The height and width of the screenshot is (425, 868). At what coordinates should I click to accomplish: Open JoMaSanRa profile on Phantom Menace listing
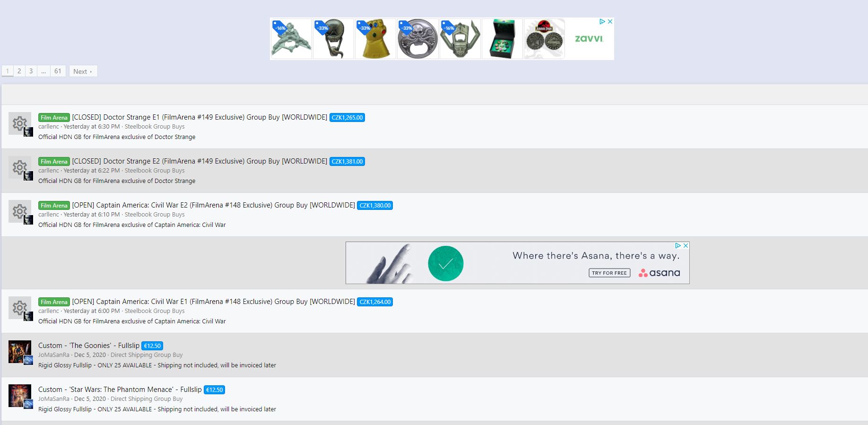54,399
